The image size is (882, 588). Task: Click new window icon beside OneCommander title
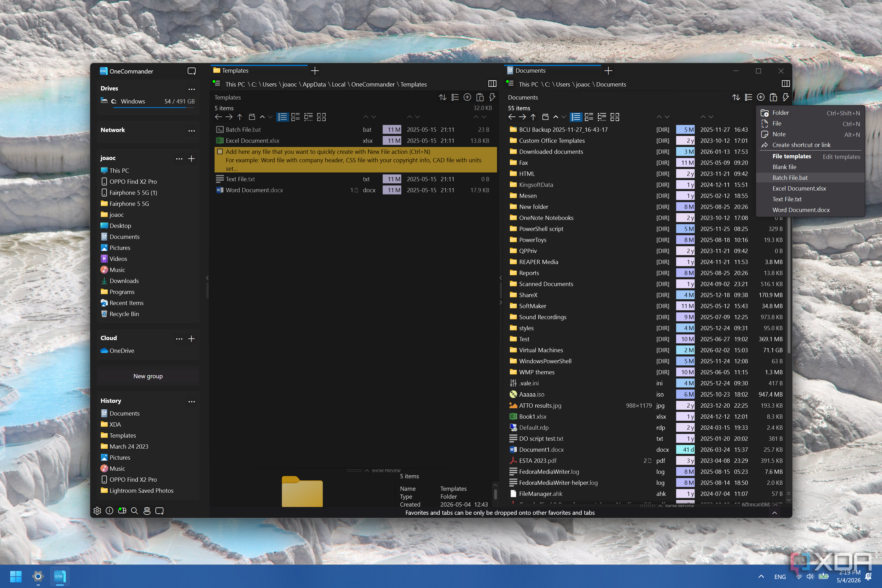tap(192, 71)
